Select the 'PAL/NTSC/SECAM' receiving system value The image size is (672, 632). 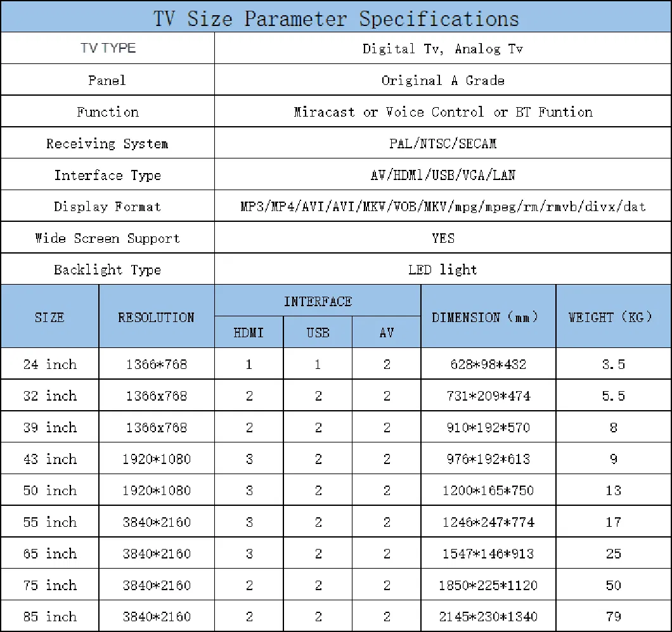443,144
